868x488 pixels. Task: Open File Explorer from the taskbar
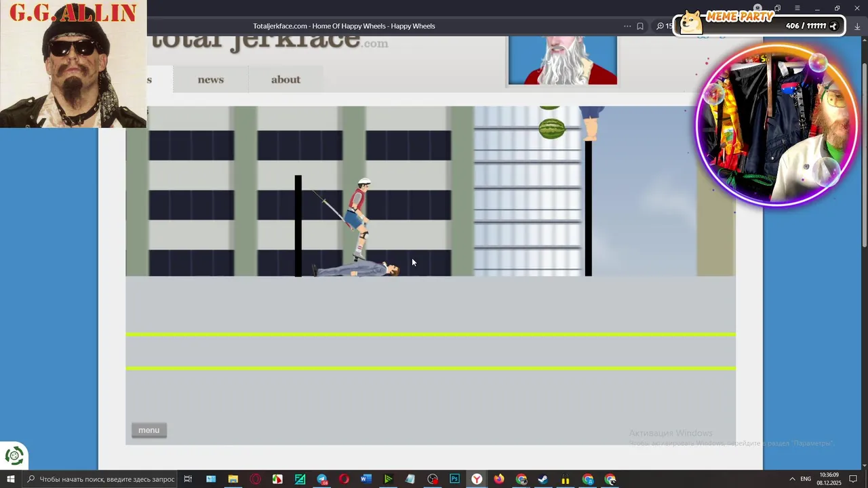coord(233,479)
